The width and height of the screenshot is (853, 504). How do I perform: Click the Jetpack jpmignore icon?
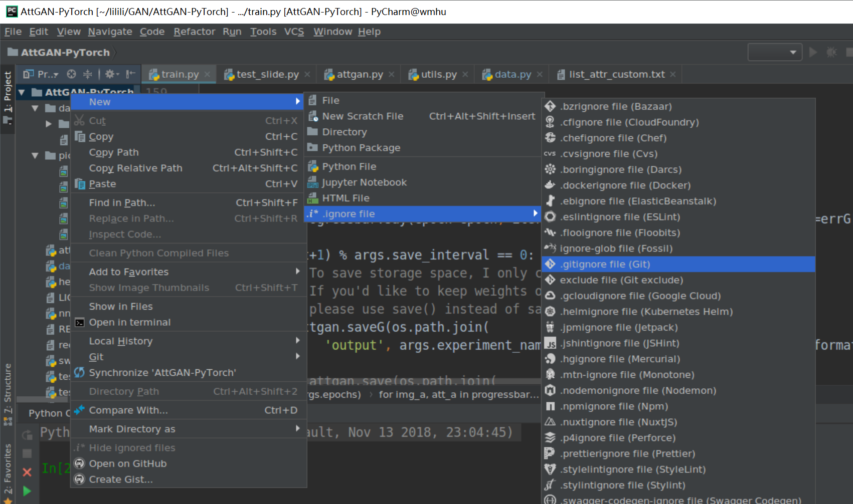click(x=550, y=327)
